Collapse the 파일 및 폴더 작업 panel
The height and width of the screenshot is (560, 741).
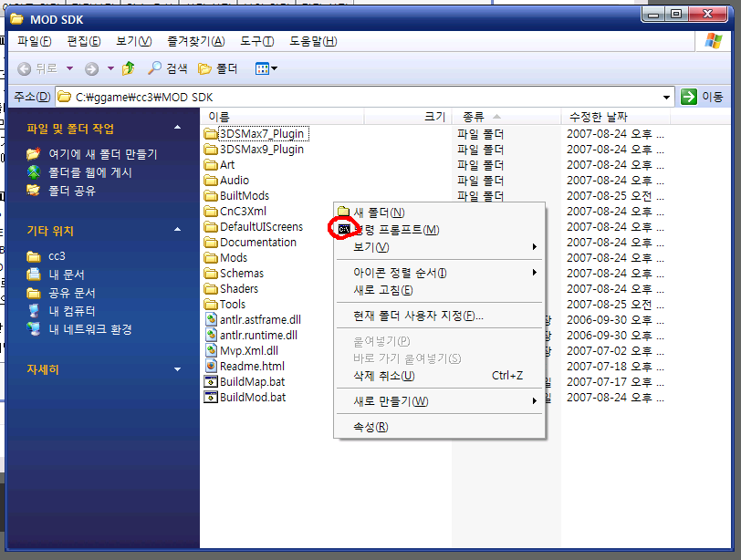(x=177, y=128)
